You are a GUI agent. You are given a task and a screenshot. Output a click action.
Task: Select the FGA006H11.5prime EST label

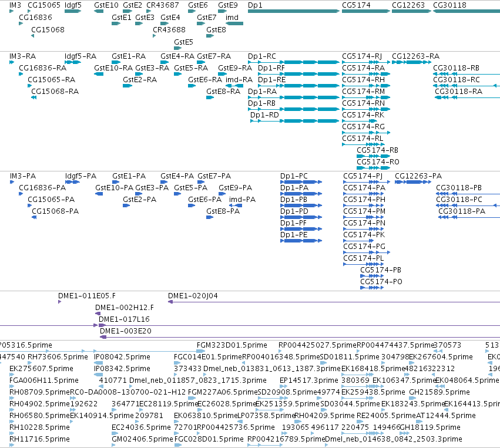(x=44, y=380)
